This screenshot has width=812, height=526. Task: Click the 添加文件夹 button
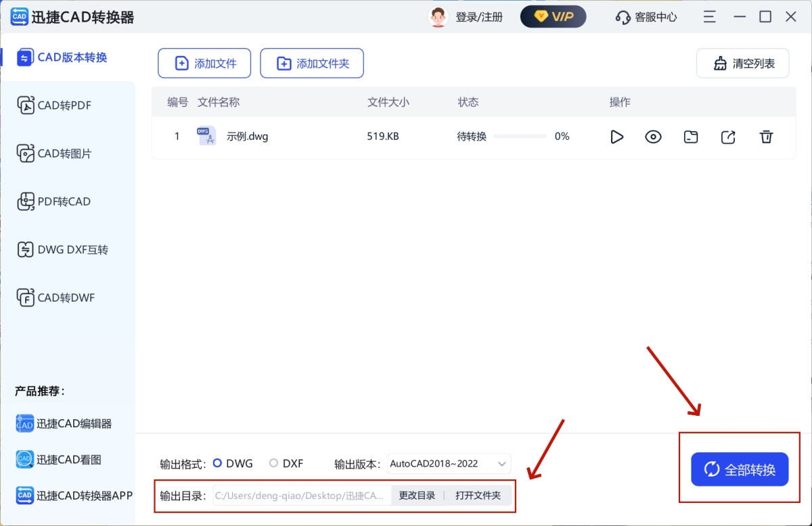[312, 64]
